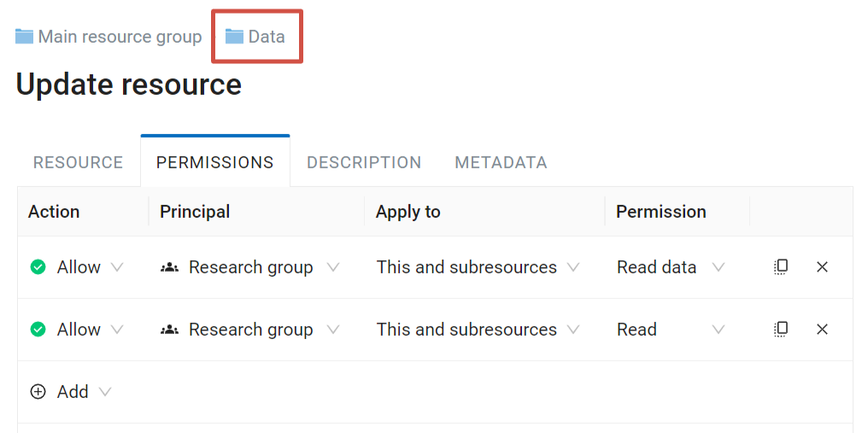Open the Add permission dropdown
The width and height of the screenshot is (868, 433).
pos(71,392)
